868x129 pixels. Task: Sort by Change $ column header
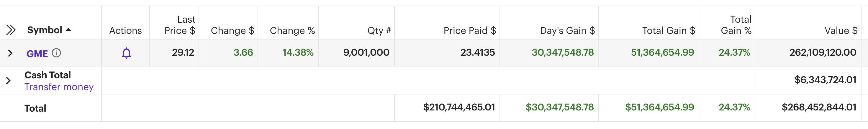pyautogui.click(x=232, y=31)
